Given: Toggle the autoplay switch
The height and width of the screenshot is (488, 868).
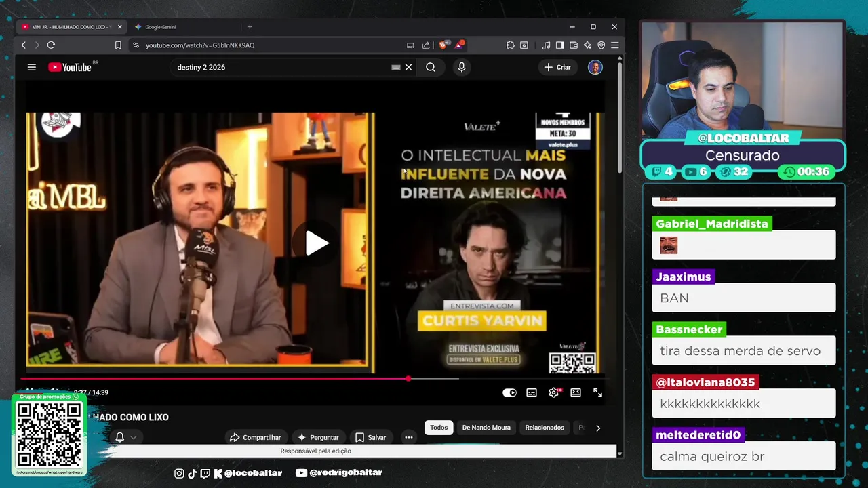Looking at the screenshot, I should point(509,392).
